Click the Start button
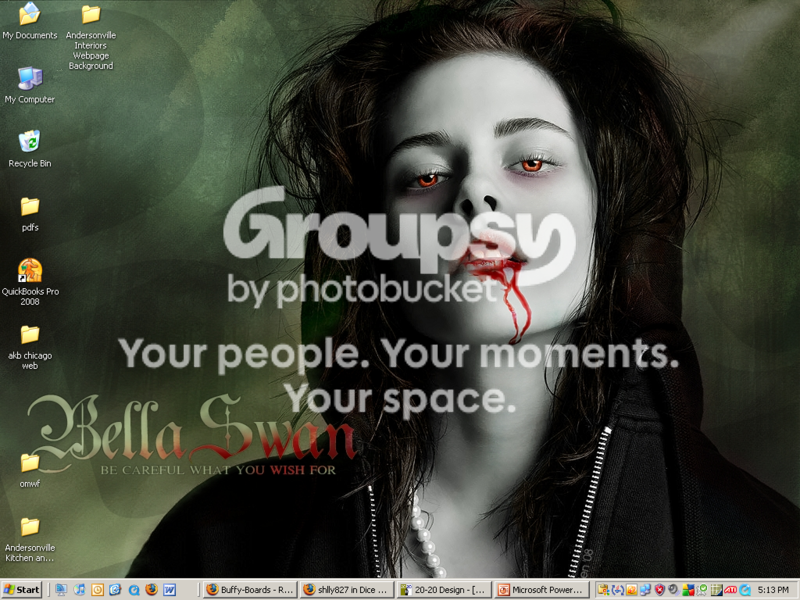The height and width of the screenshot is (600, 800). pos(22,590)
